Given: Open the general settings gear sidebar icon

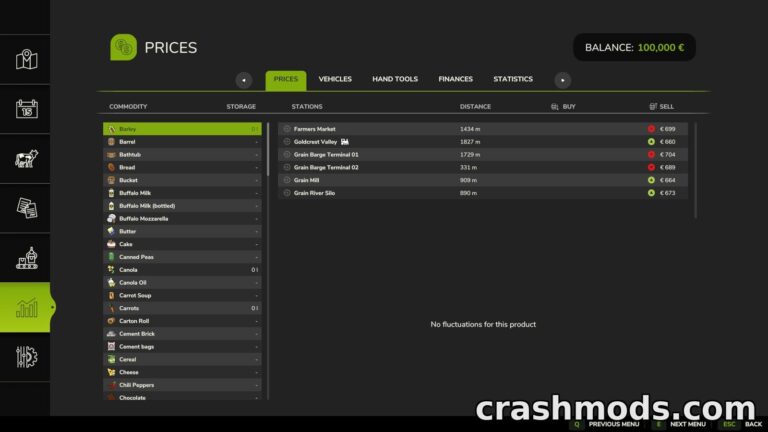Looking at the screenshot, I should [x=26, y=357].
